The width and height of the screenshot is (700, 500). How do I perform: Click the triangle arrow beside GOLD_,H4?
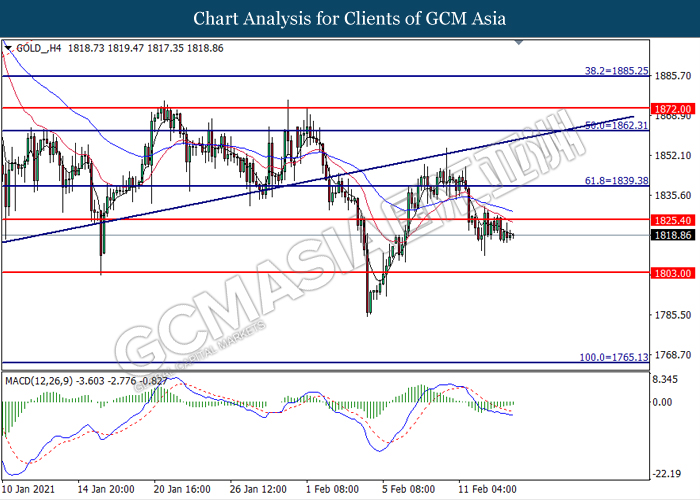click(8, 47)
